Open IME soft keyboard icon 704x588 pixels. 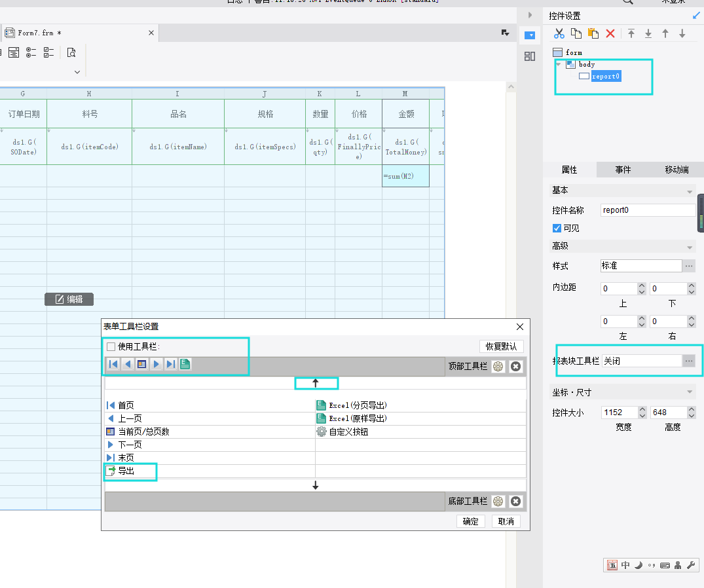point(665,565)
